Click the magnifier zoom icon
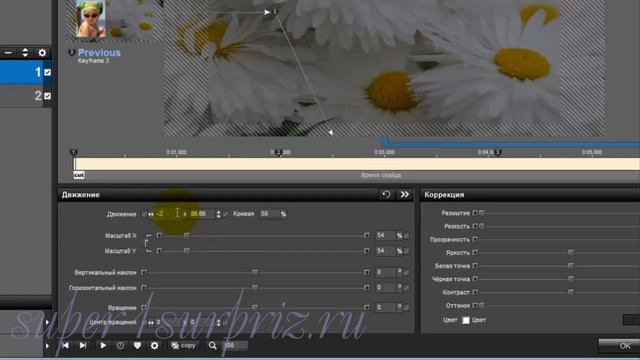This screenshot has height=360, width=640. (x=213, y=346)
